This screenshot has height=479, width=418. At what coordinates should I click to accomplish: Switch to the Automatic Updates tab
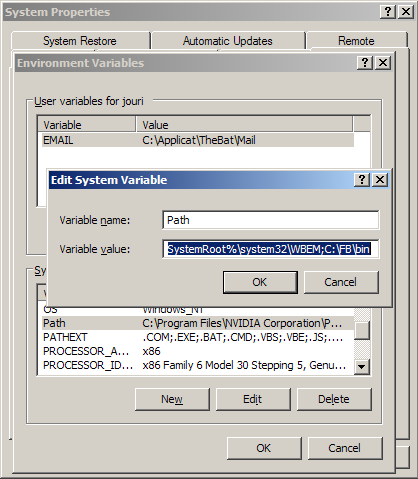pyautogui.click(x=228, y=41)
